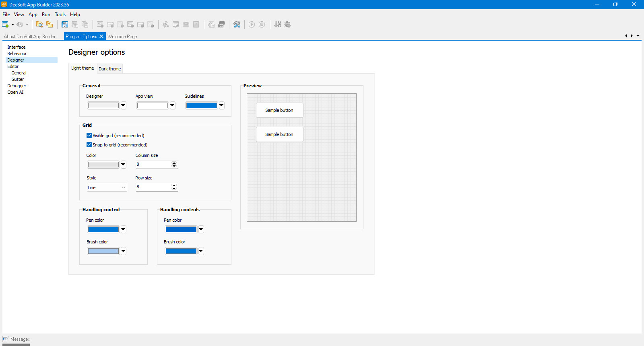
Task: Click the first add view toolbar icon
Action: (100, 25)
